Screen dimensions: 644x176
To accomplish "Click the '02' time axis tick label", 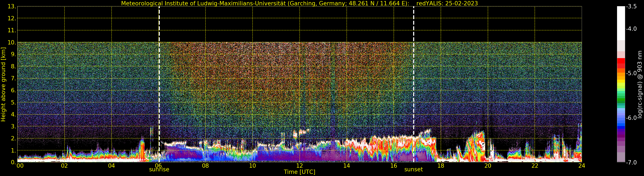I will tap(64, 166).
